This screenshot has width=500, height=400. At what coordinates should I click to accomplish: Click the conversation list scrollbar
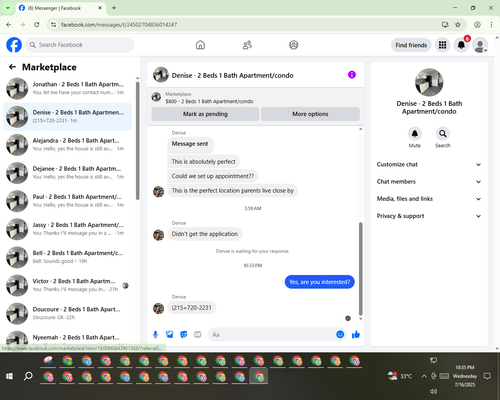coord(137,140)
